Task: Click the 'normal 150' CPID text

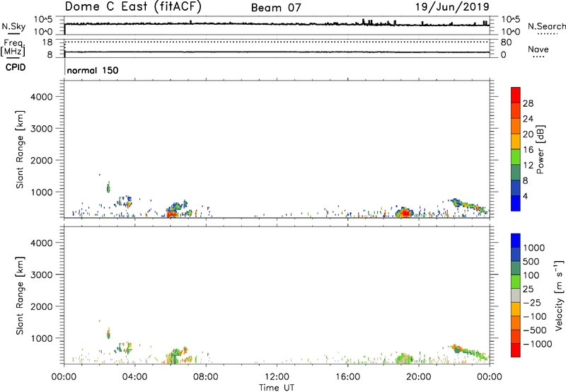Action: (93, 70)
